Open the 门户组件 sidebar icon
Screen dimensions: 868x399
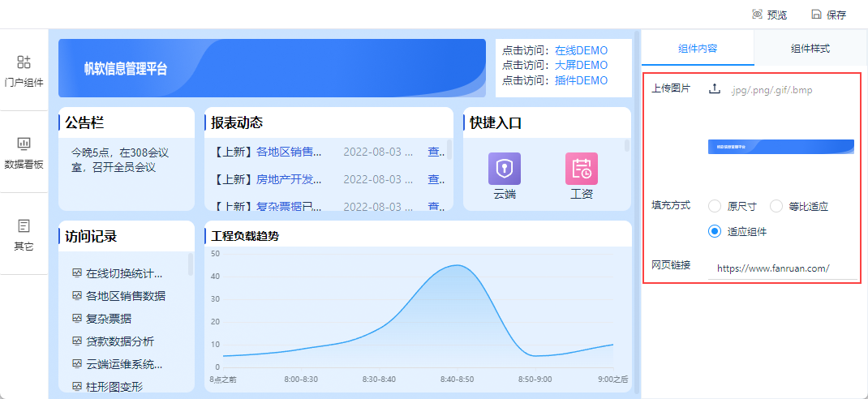click(x=24, y=62)
